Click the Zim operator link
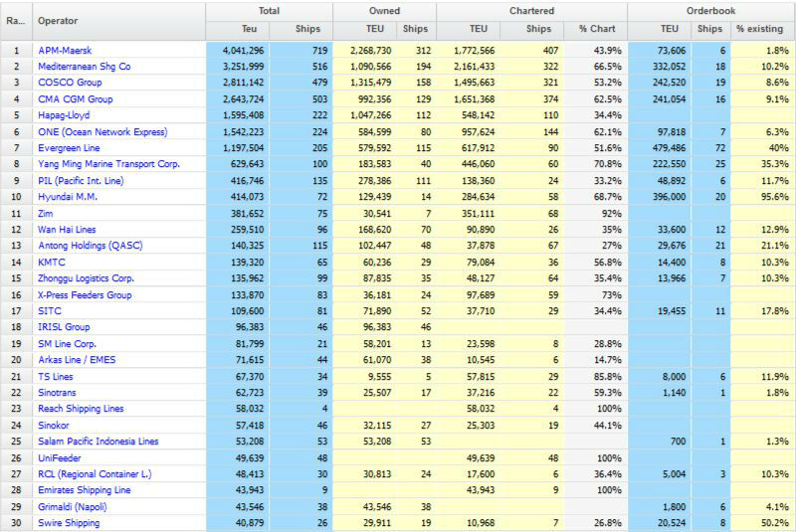Viewport: 796px width, 532px height. 46,214
